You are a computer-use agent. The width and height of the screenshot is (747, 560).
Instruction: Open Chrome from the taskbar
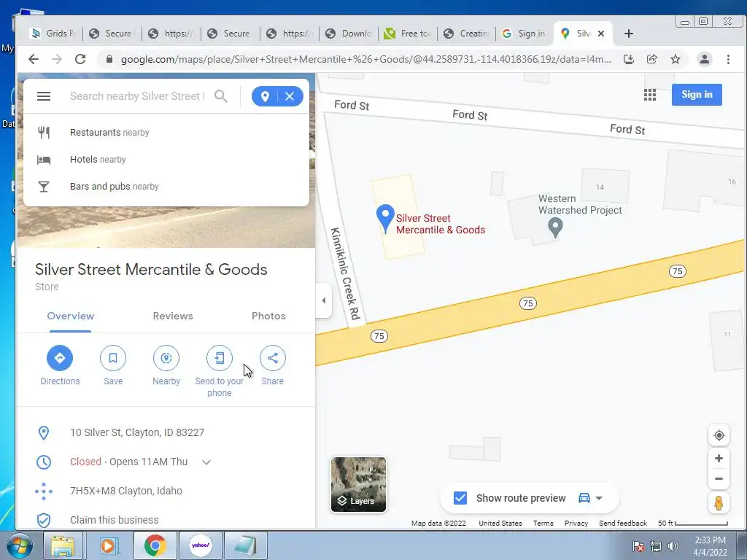point(155,545)
